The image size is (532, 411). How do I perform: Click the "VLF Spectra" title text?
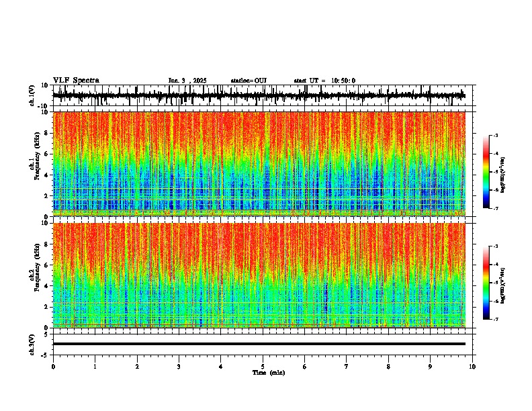click(76, 81)
